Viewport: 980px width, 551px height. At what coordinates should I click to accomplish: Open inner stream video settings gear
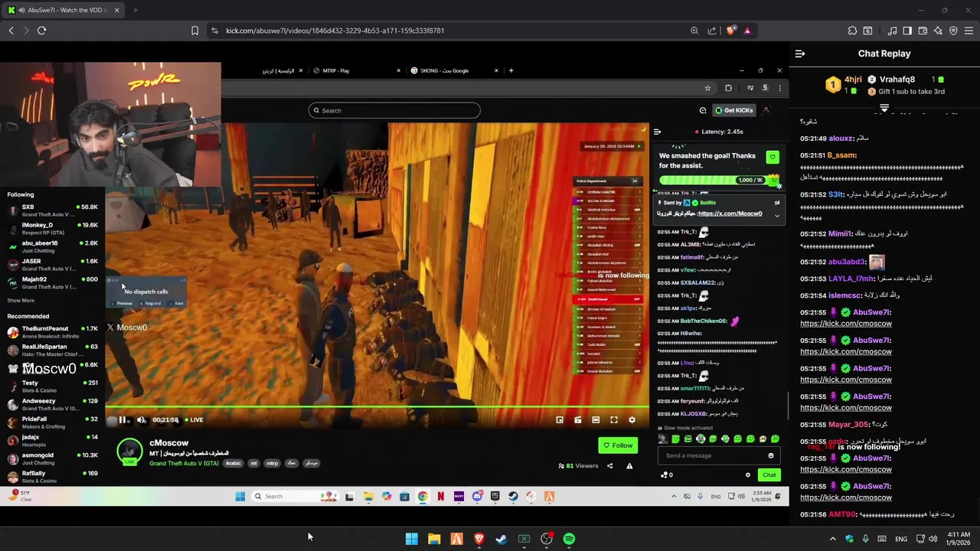coord(632,419)
